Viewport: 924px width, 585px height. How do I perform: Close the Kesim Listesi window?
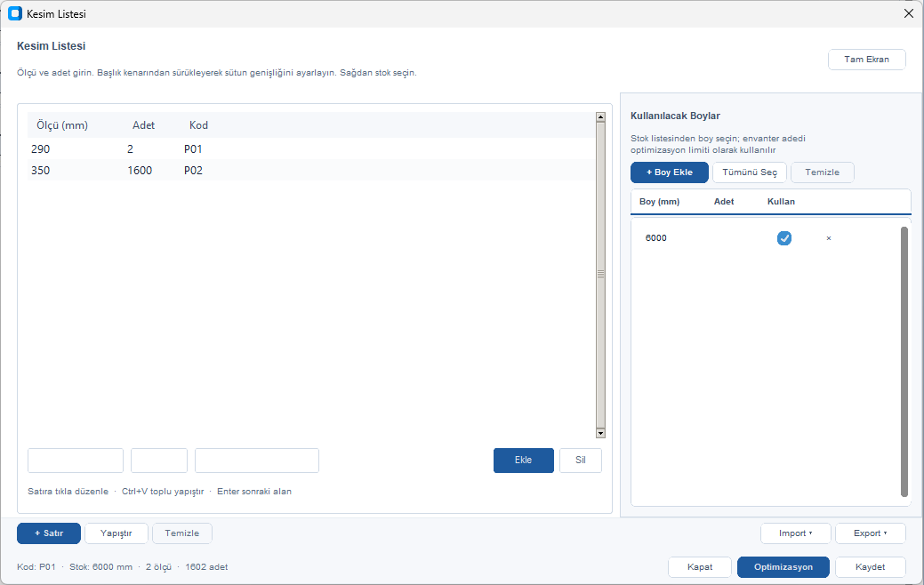pos(909,13)
